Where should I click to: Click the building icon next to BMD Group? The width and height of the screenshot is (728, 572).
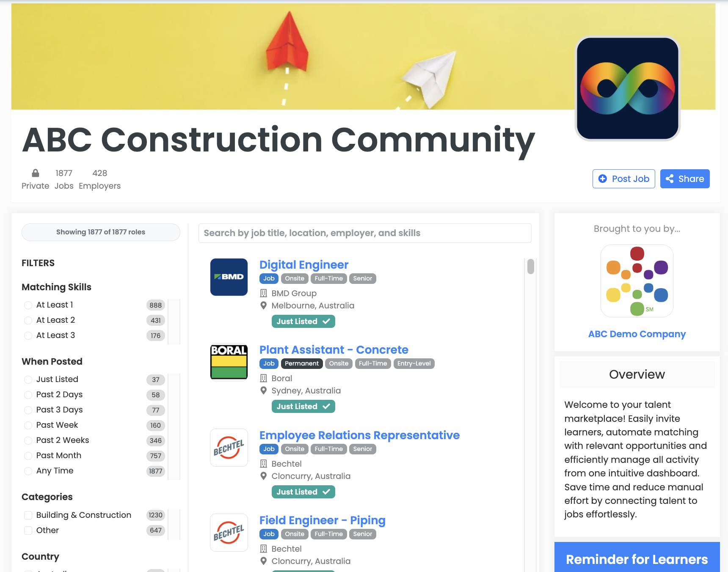263,293
